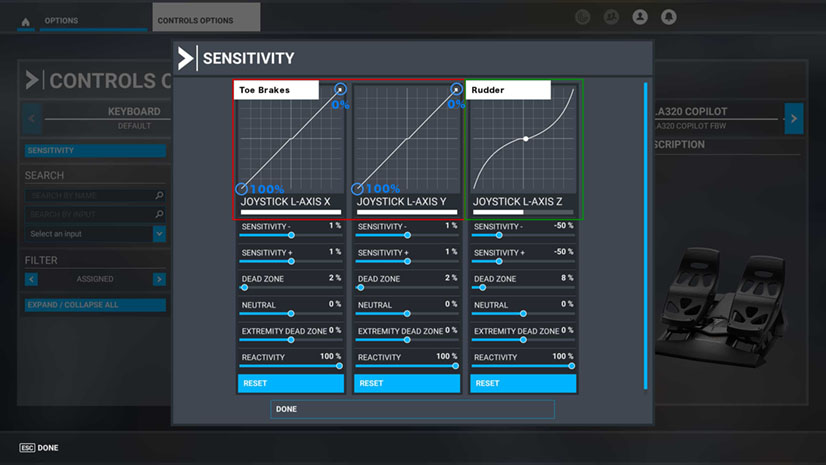Click the Search by name magnifier icon
The width and height of the screenshot is (826, 465).
(159, 196)
